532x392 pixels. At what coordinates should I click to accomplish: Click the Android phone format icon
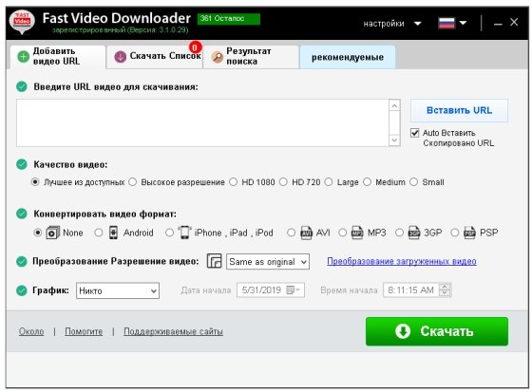tap(113, 233)
